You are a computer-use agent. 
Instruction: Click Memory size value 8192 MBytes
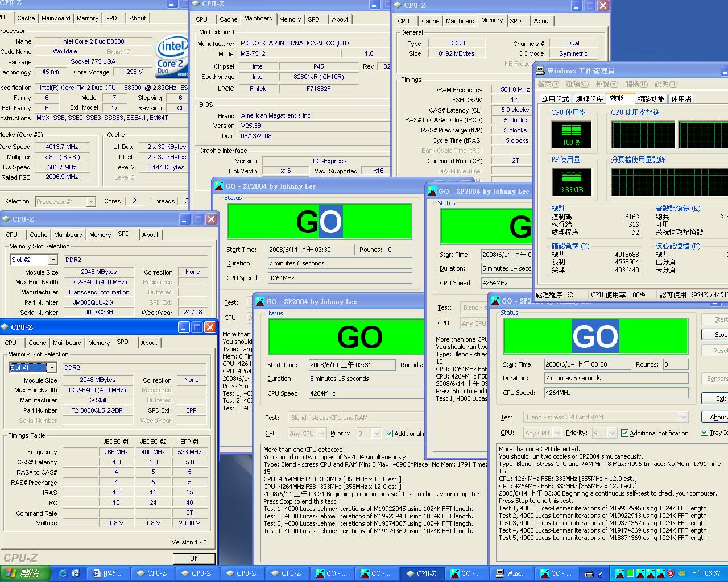click(x=456, y=53)
